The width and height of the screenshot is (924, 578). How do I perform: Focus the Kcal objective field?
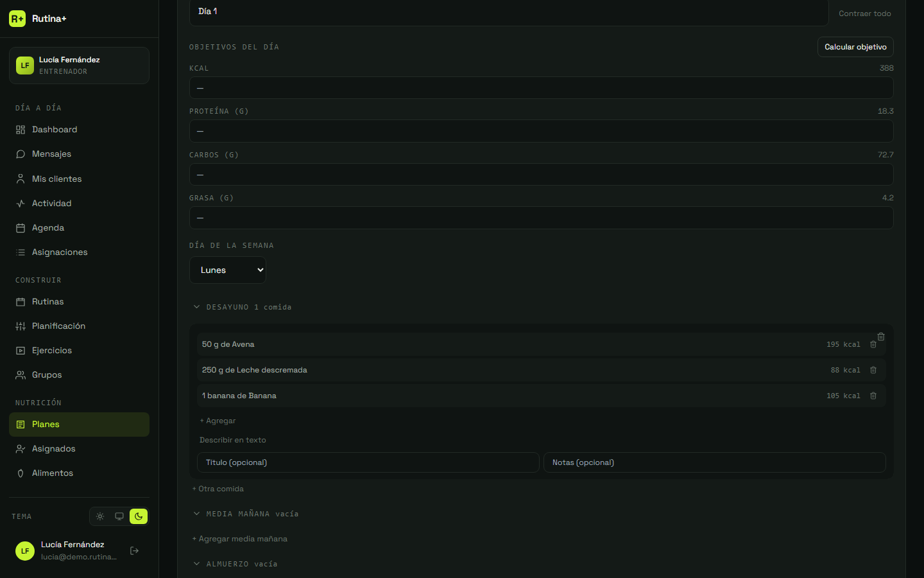[541, 88]
